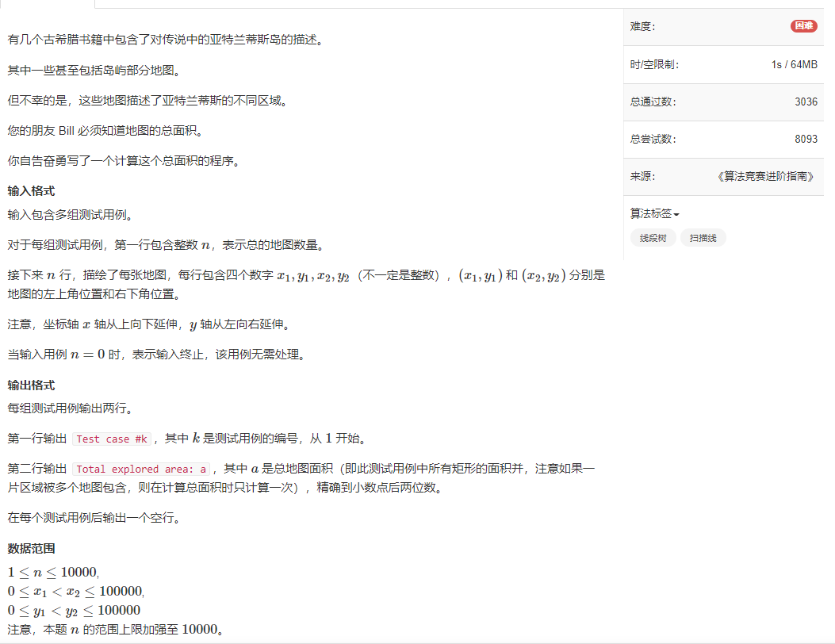The width and height of the screenshot is (835, 644).
Task: Click the Test case #k code snippet
Action: [x=112, y=437]
